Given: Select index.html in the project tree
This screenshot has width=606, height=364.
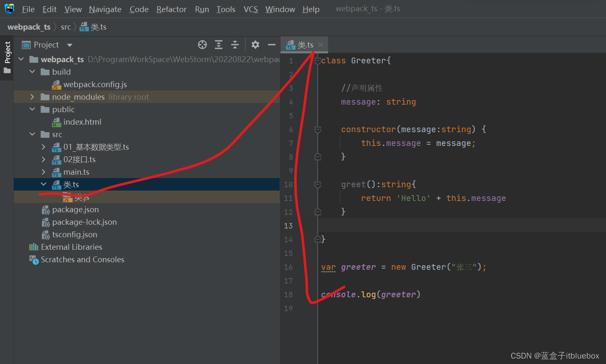Looking at the screenshot, I should [x=82, y=122].
